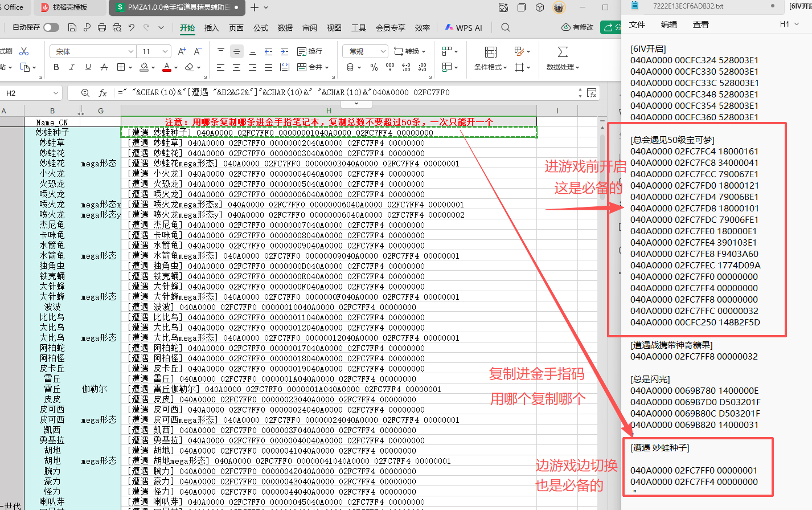
Task: Open the 插入 ribbon tab
Action: [211, 28]
